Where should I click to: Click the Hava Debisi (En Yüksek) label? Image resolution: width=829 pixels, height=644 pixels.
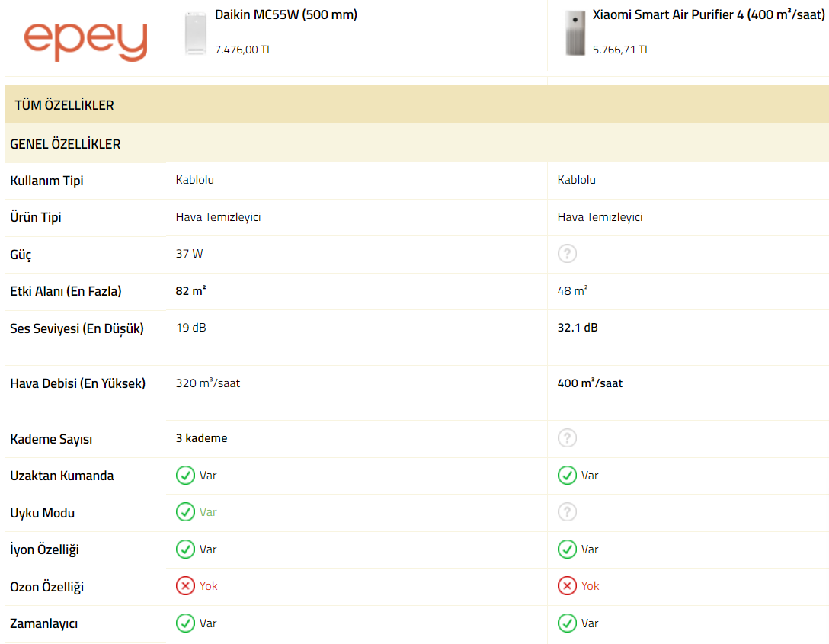[x=78, y=383]
